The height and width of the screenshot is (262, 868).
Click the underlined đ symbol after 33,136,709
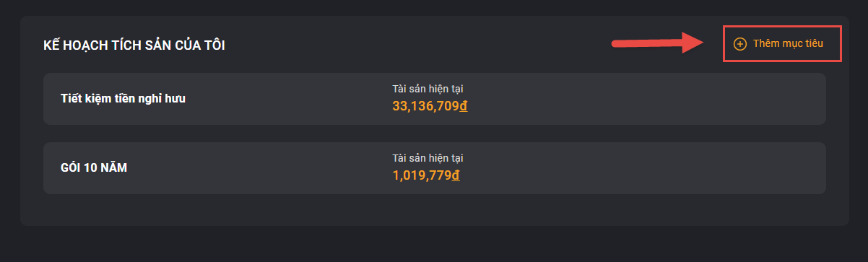pyautogui.click(x=464, y=107)
